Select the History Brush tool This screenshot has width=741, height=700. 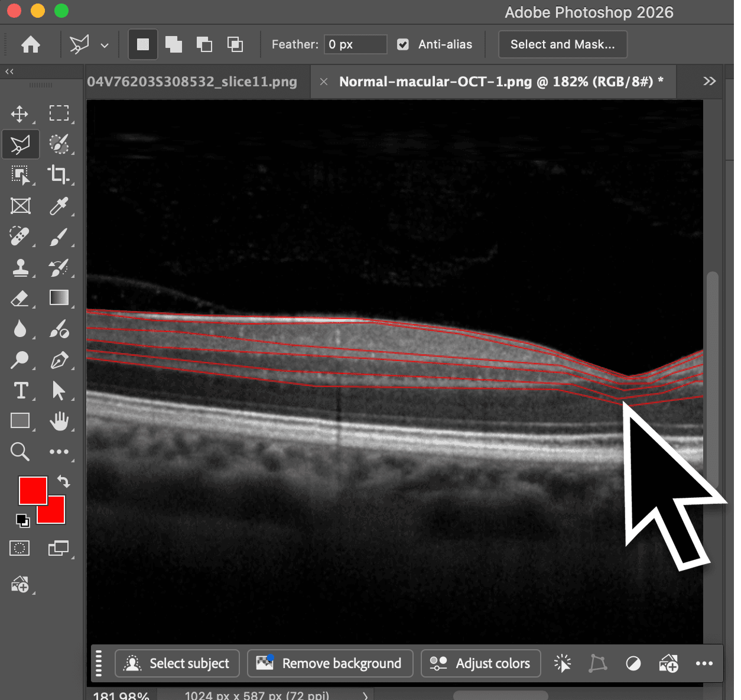[x=59, y=267]
